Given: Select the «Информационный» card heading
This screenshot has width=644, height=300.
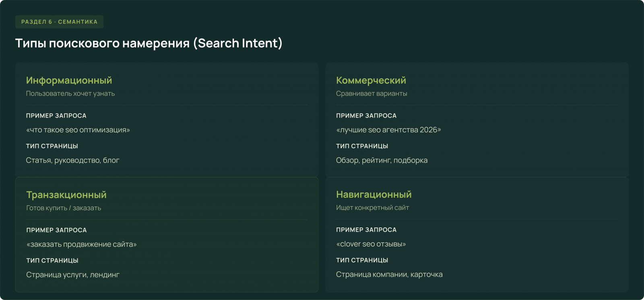Looking at the screenshot, I should click(x=69, y=81).
